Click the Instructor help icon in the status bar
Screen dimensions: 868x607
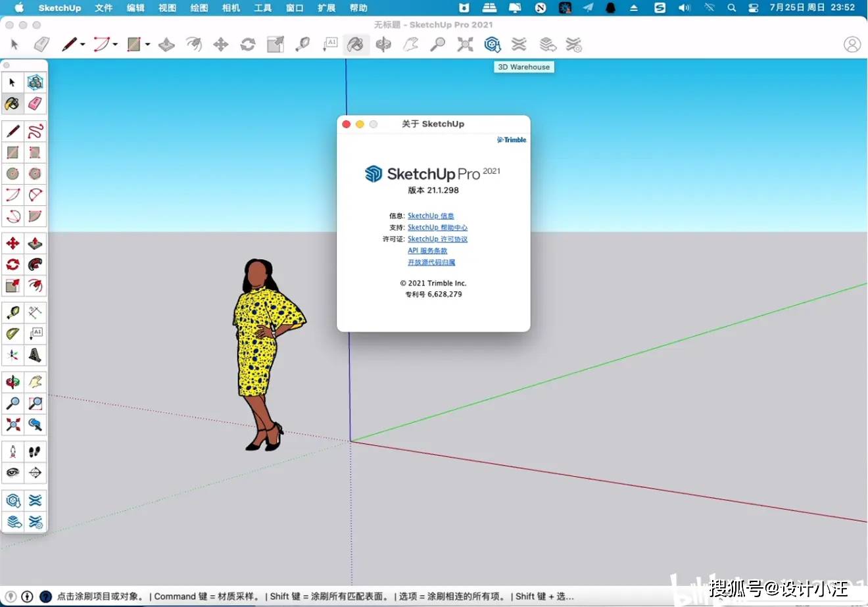45,596
